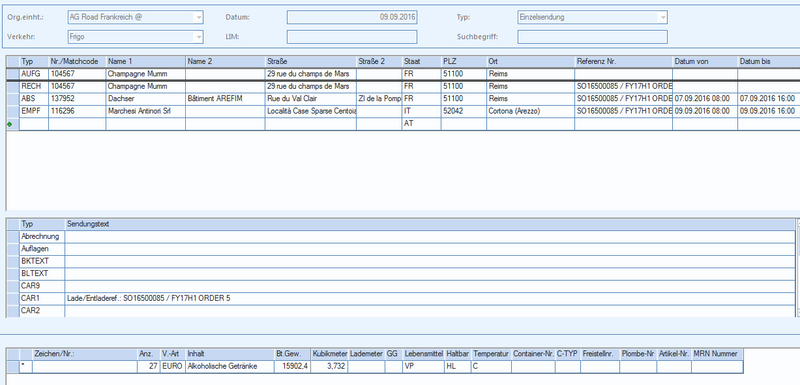Click the ABS type cell
This screenshot has height=385, width=800.
tap(34, 99)
